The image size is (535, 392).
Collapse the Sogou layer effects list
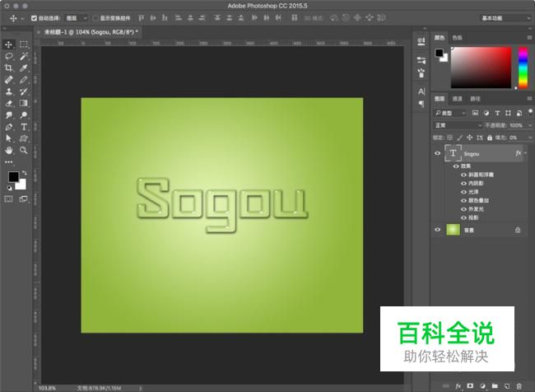(x=525, y=153)
